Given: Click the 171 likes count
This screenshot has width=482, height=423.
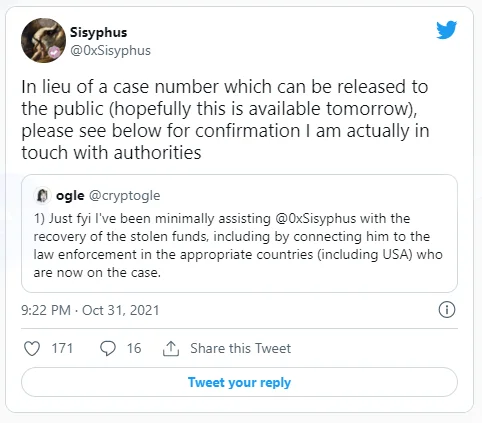Looking at the screenshot, I should [62, 348].
